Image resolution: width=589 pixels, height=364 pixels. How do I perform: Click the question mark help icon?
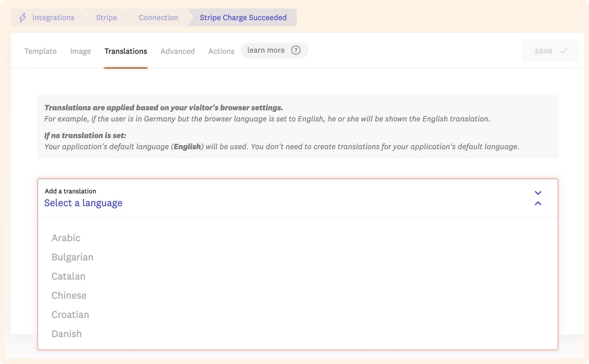pyautogui.click(x=296, y=50)
